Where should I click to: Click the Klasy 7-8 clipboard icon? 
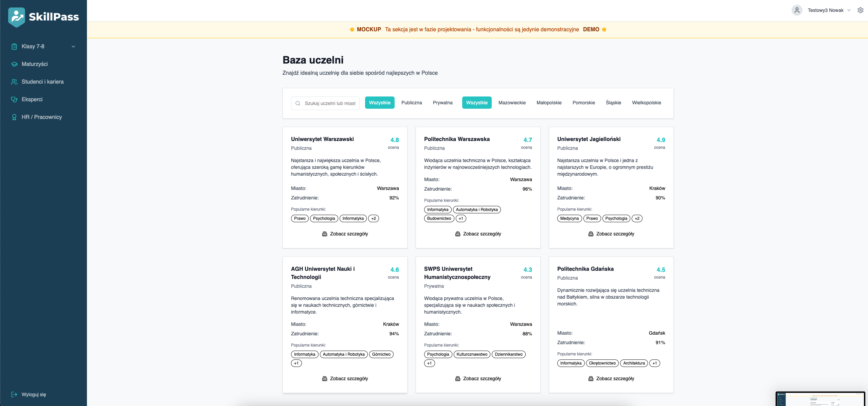click(x=14, y=47)
